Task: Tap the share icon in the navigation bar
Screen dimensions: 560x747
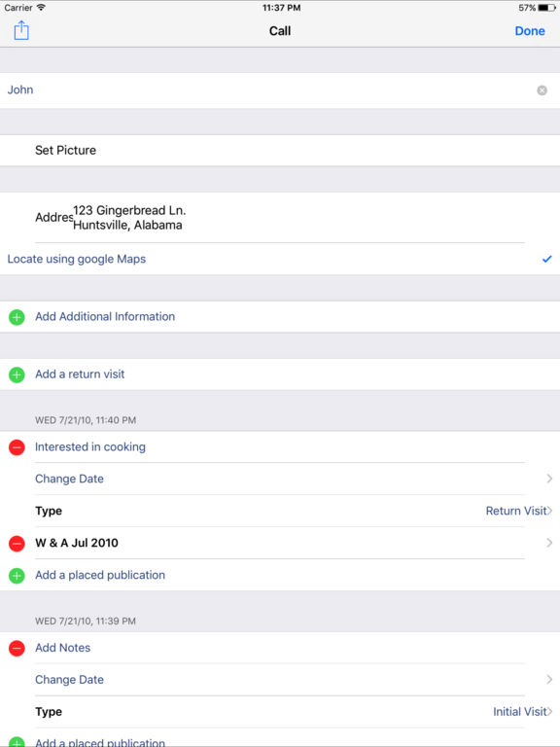Action: coord(21,31)
